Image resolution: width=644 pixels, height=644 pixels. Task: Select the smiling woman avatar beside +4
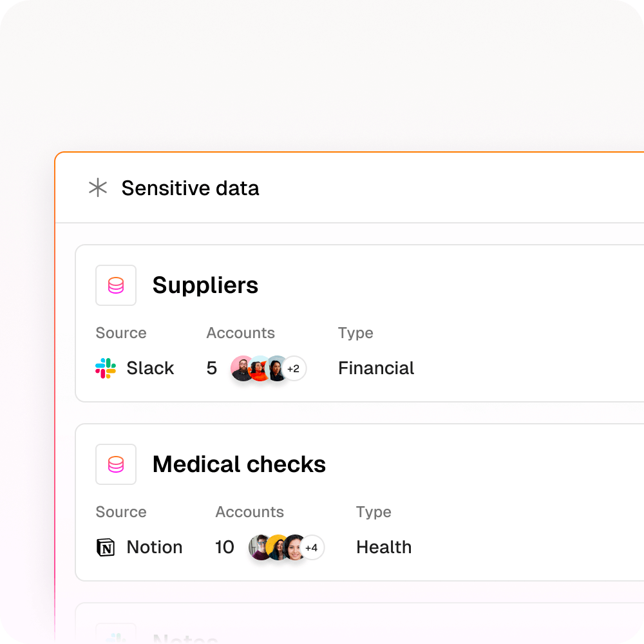[x=295, y=547]
